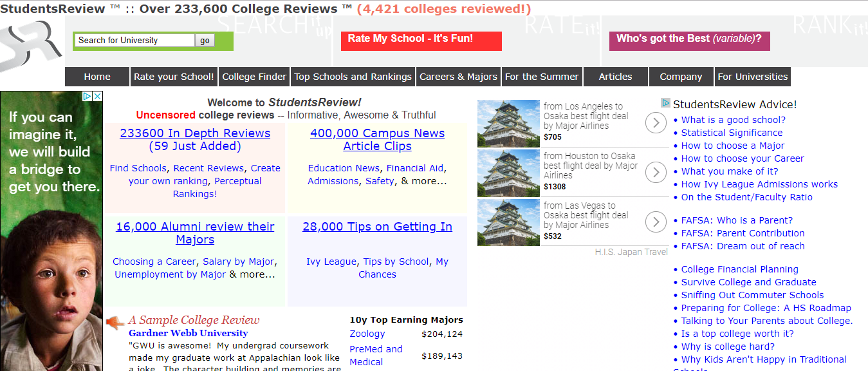Click the arrow button for the Las Vegas flight deal
The width and height of the screenshot is (868, 371).
click(656, 222)
